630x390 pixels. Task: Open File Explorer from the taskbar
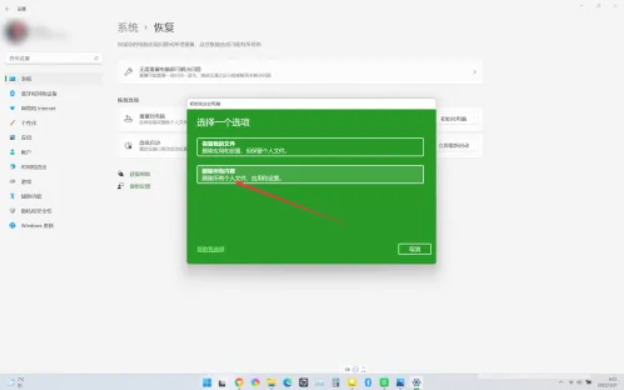[x=271, y=382]
